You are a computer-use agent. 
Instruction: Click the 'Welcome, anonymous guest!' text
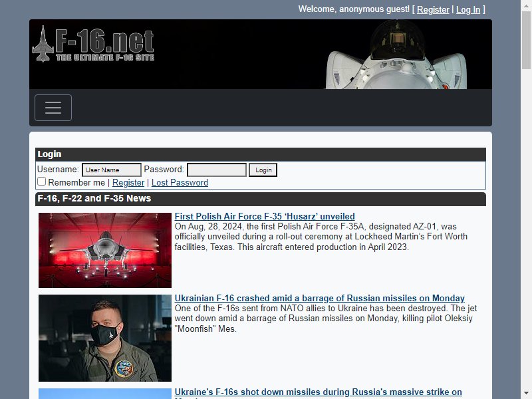click(354, 9)
